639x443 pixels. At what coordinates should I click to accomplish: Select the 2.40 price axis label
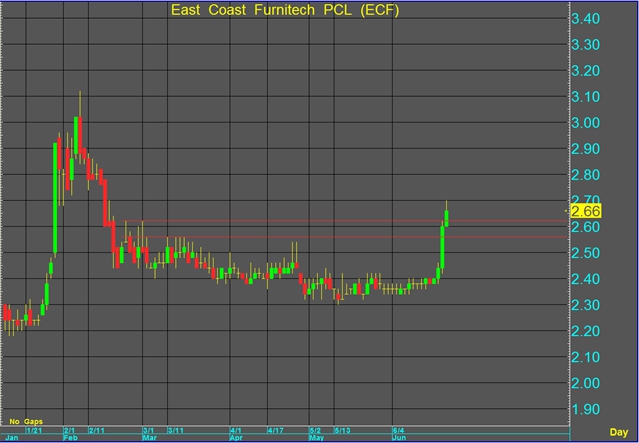585,279
